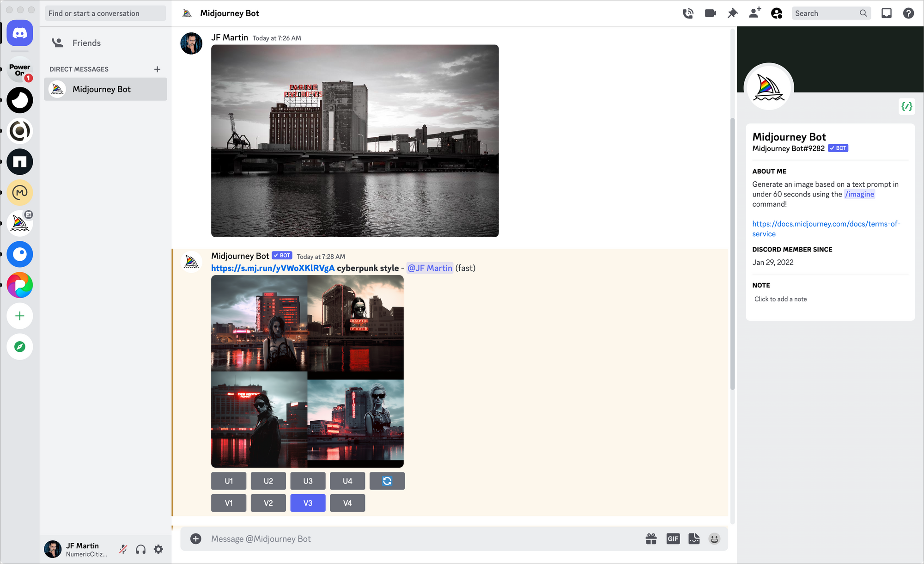Mute your microphone
The width and height of the screenshot is (924, 564).
click(123, 549)
